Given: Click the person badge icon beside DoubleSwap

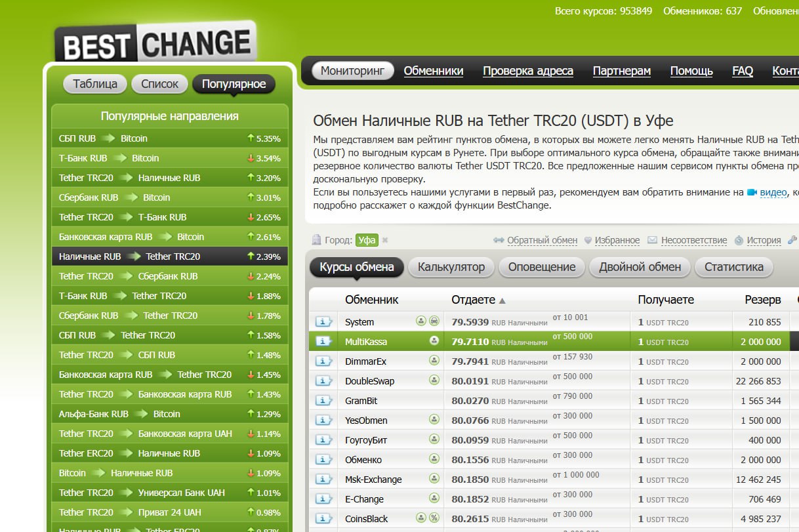Looking at the screenshot, I should 434,380.
